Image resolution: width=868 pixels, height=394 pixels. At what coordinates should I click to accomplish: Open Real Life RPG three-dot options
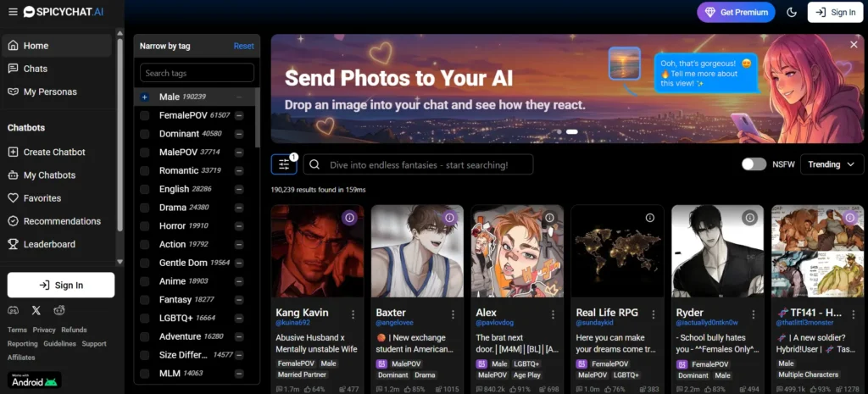point(654,314)
